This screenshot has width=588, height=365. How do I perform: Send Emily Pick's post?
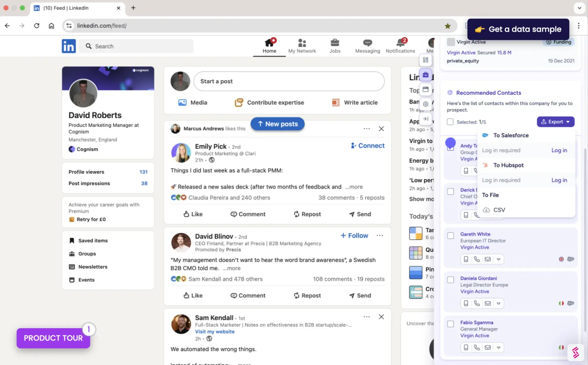click(x=360, y=214)
